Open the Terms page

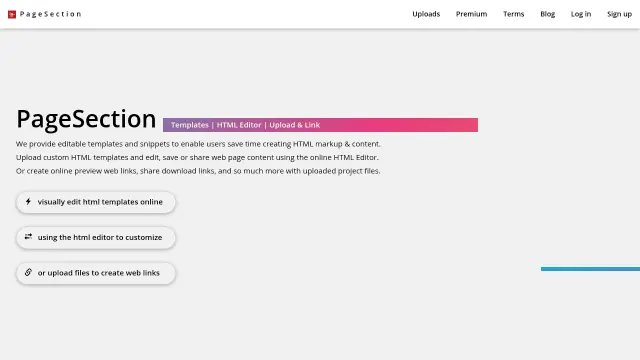point(513,14)
